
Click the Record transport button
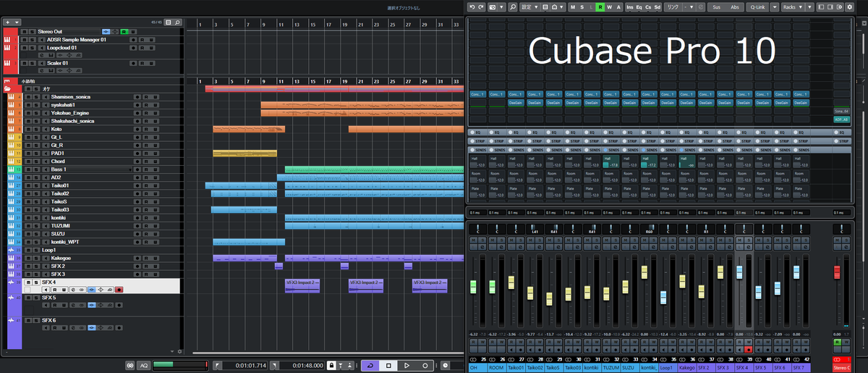(x=425, y=366)
